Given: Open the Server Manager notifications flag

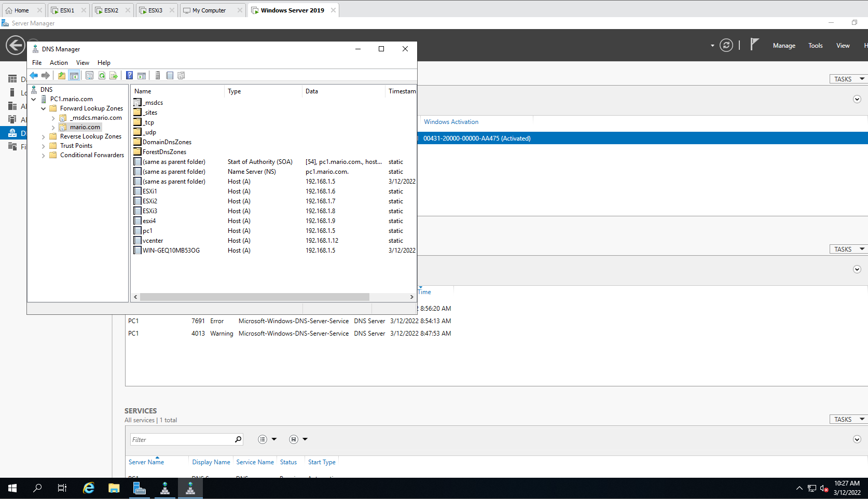Looking at the screenshot, I should pyautogui.click(x=755, y=45).
